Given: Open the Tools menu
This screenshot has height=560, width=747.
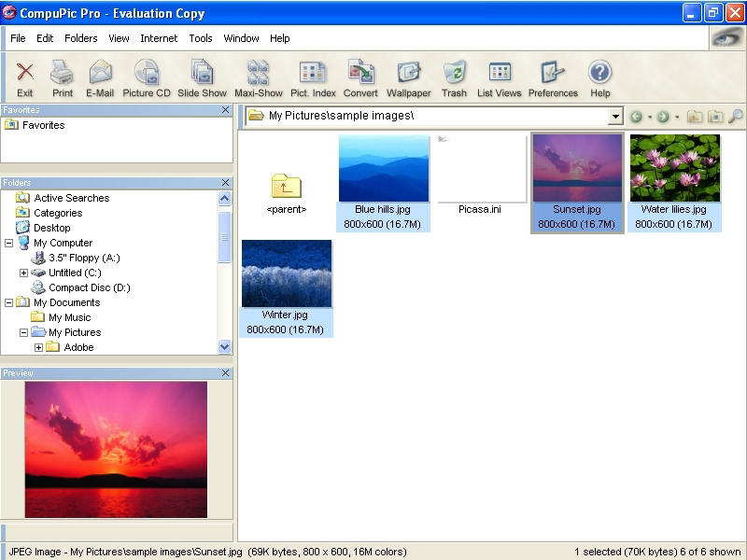Looking at the screenshot, I should (201, 38).
